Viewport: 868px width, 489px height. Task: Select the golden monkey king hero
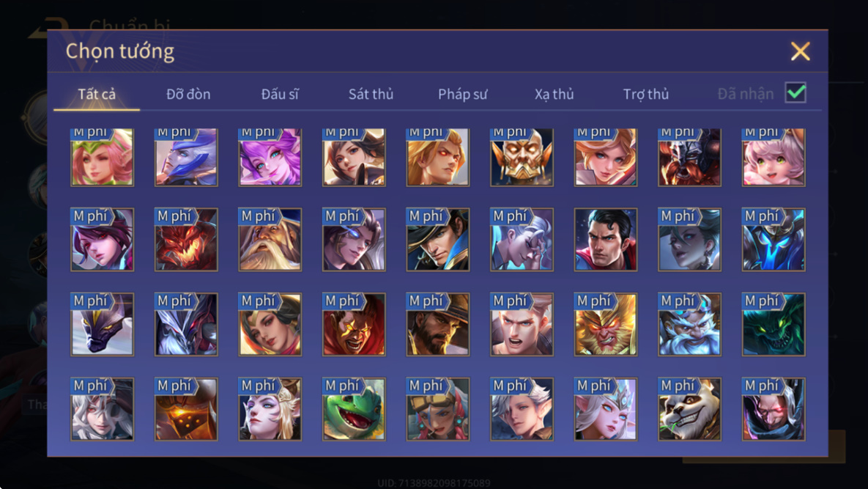point(606,325)
